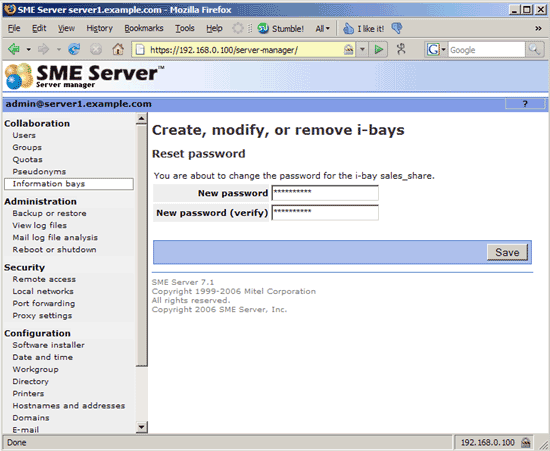The height and width of the screenshot is (451, 550).
Task: Save the new i-bay password
Action: click(x=507, y=252)
